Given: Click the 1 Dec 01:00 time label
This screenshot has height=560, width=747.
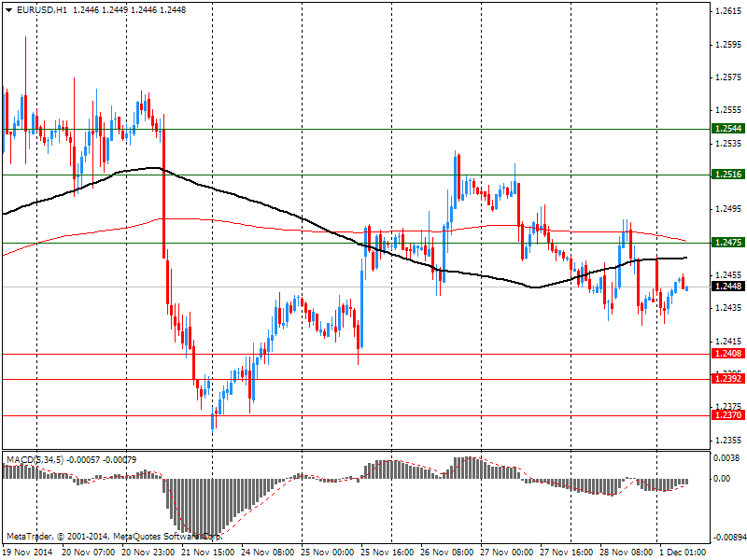Looking at the screenshot, I should click(683, 553).
